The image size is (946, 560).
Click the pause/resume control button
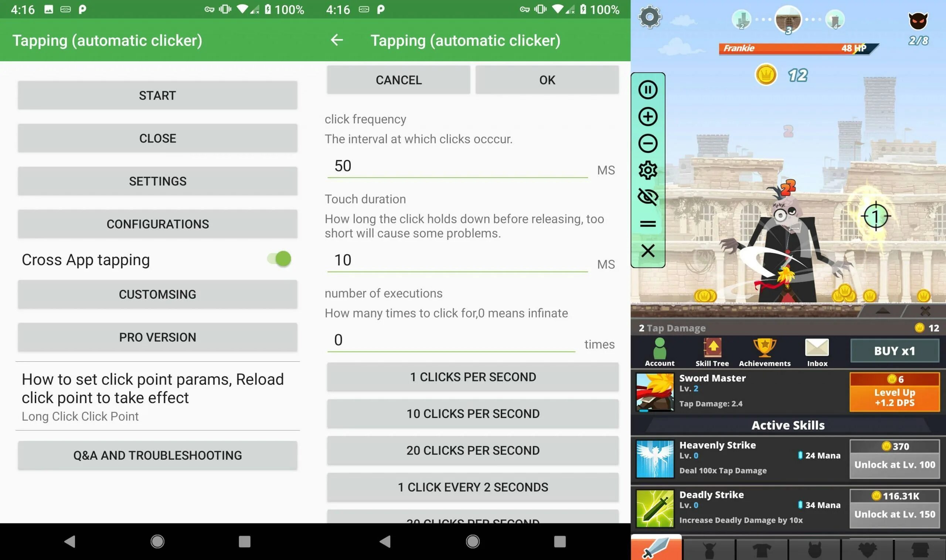[x=647, y=89]
